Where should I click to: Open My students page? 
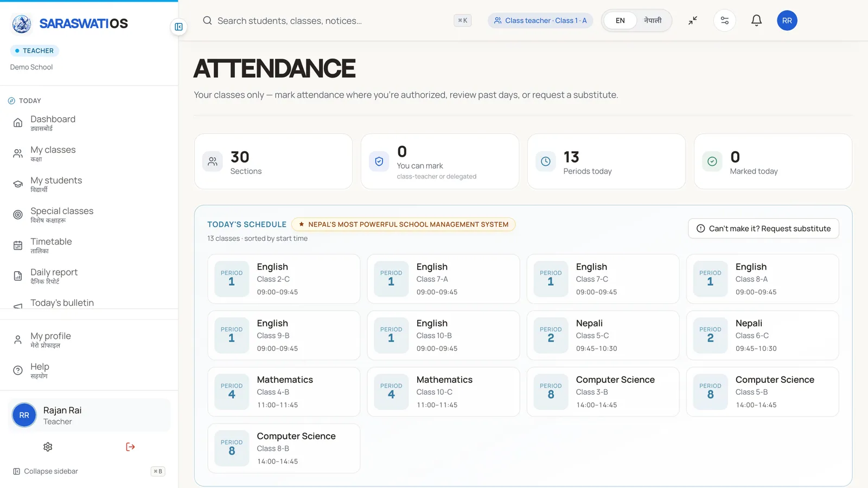point(89,184)
